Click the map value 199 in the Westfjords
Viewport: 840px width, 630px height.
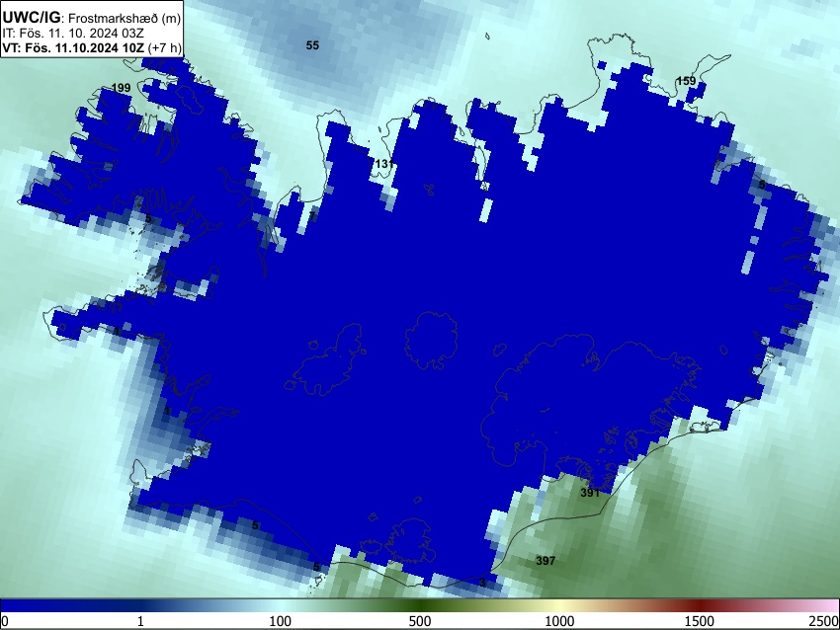(x=122, y=88)
